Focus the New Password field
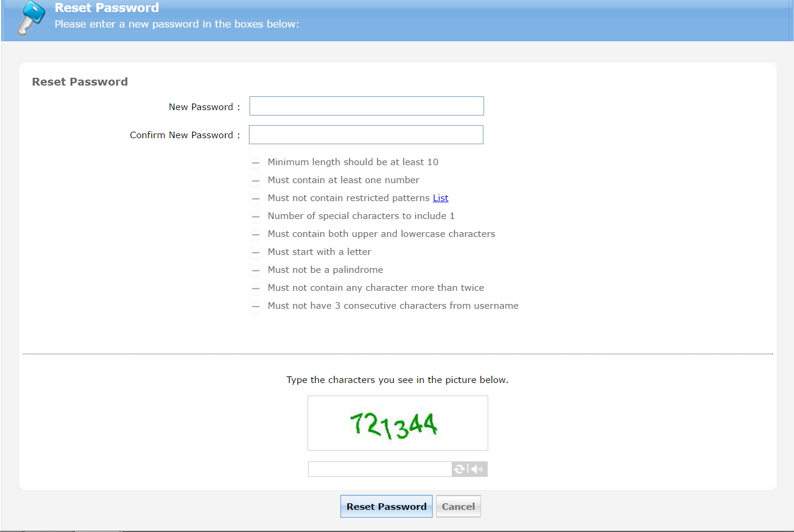This screenshot has width=794, height=532. (366, 106)
